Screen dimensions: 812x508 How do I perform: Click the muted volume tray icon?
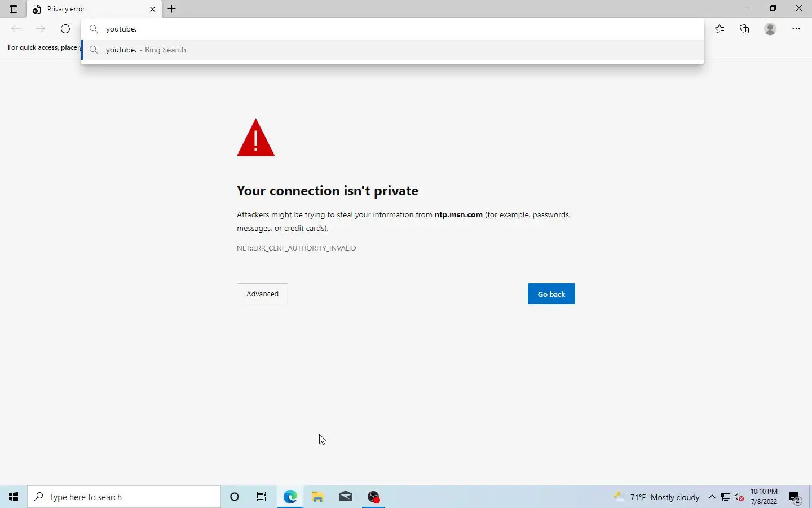pyautogui.click(x=739, y=497)
